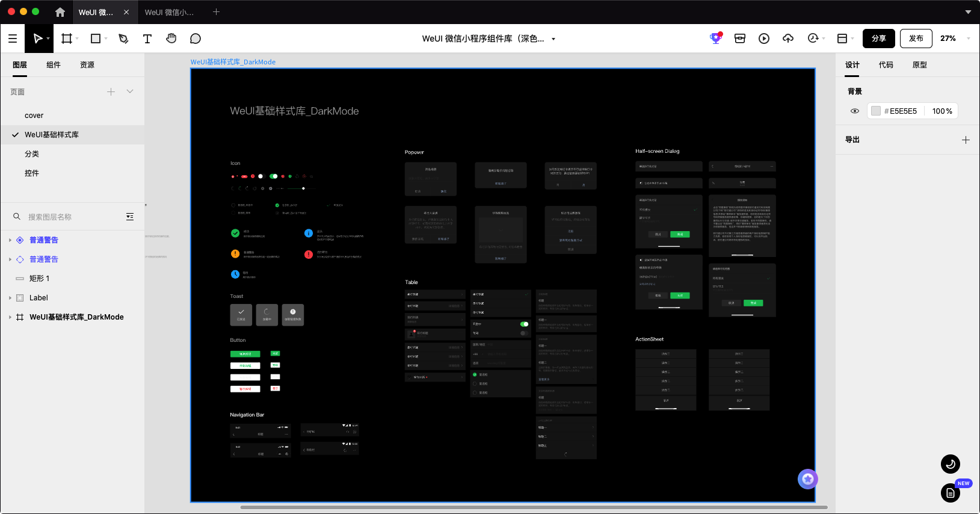Select the Hand pan tool
This screenshot has height=514, width=980.
click(x=171, y=39)
